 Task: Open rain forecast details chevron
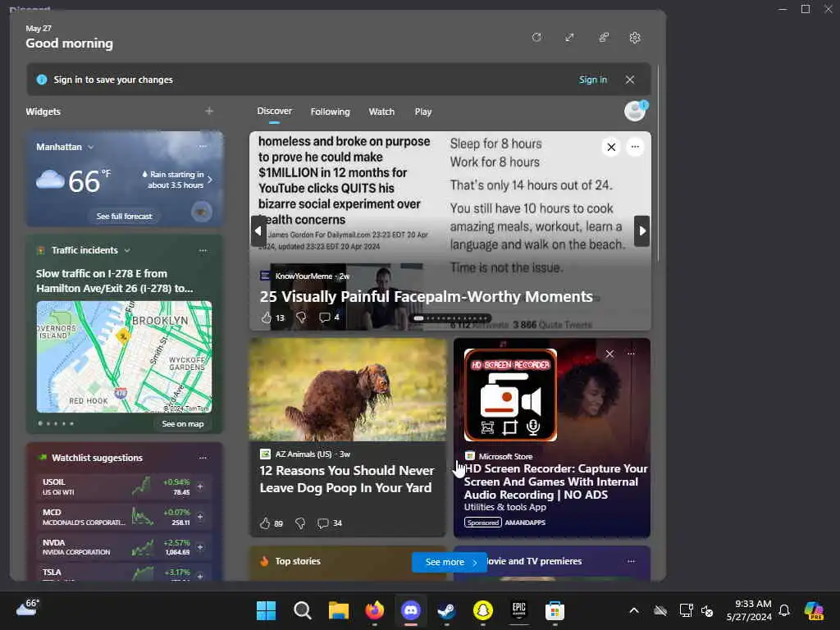pos(209,180)
